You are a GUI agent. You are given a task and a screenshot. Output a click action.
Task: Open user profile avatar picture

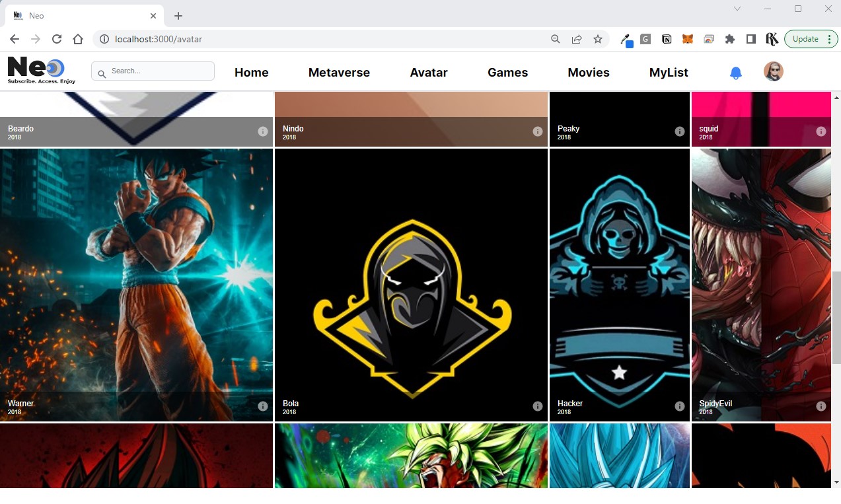point(774,71)
